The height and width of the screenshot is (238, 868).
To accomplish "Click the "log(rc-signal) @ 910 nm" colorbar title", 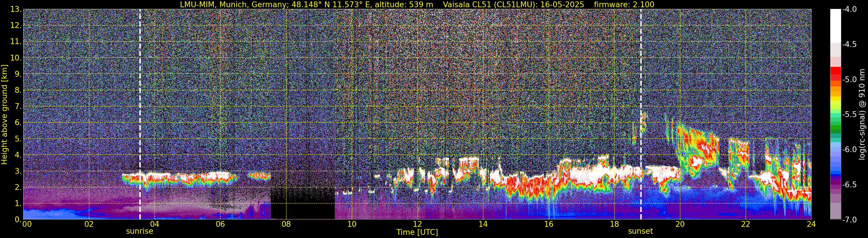I will [862, 114].
